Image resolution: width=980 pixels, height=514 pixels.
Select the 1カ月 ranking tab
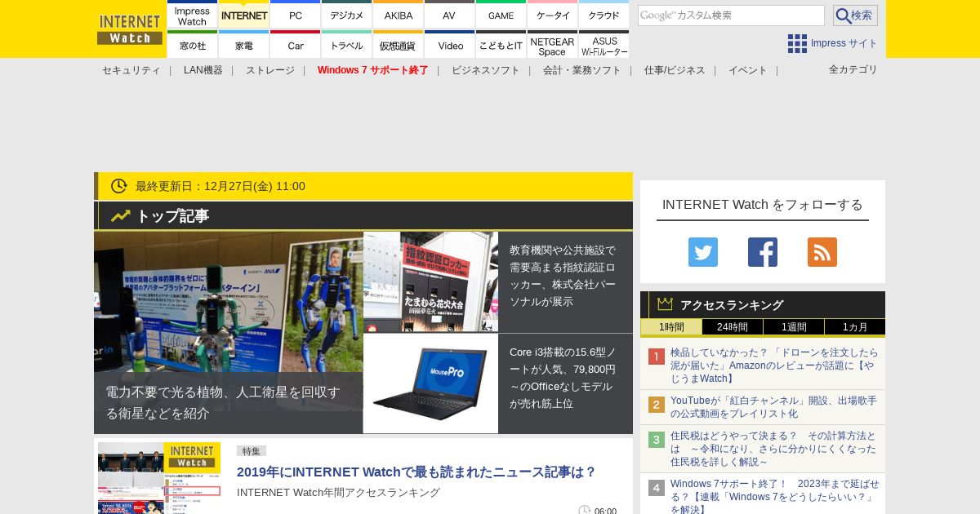(x=855, y=327)
